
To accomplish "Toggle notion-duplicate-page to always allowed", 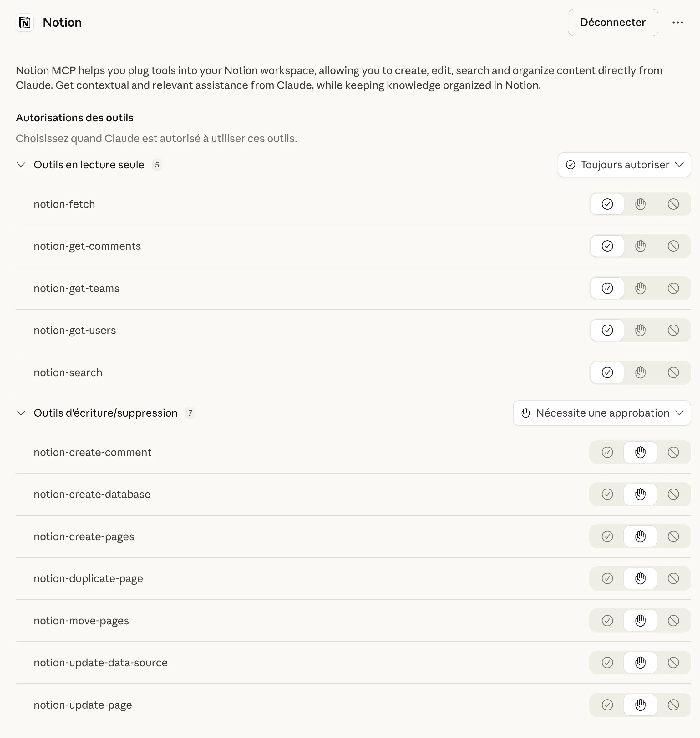I will (x=607, y=578).
